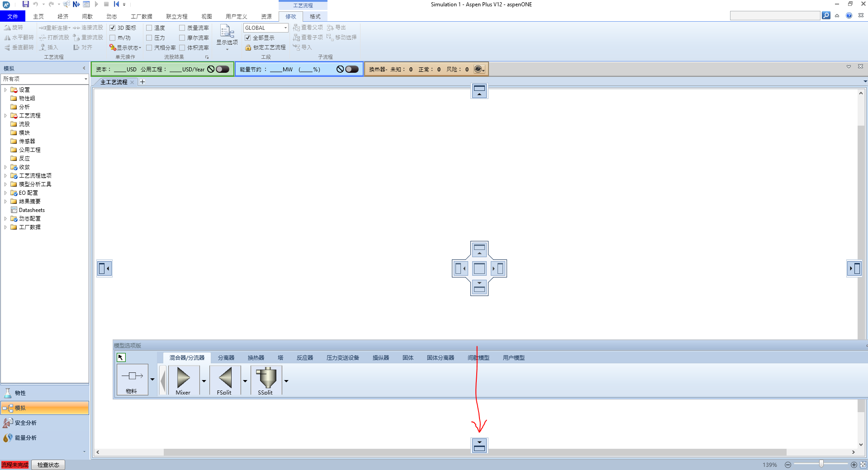Click the Next (N>) input icon
Image resolution: width=868 pixels, height=470 pixels.
[76, 4]
